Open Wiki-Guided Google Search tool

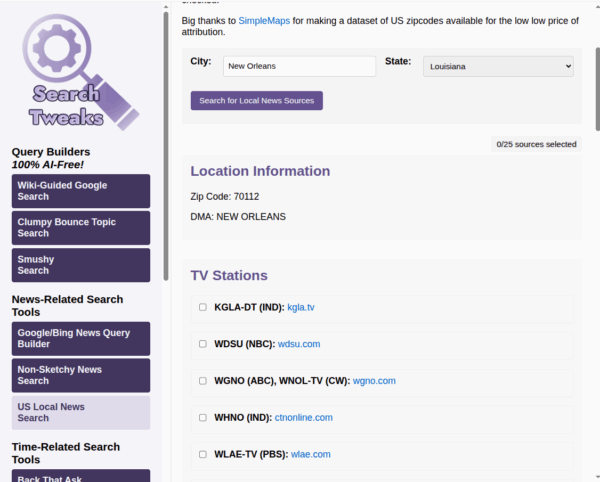pyautogui.click(x=81, y=191)
